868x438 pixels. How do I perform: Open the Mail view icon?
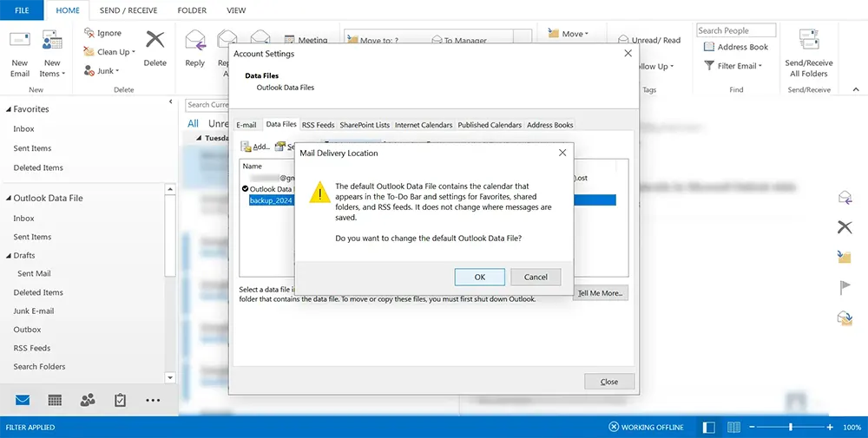[23, 400]
